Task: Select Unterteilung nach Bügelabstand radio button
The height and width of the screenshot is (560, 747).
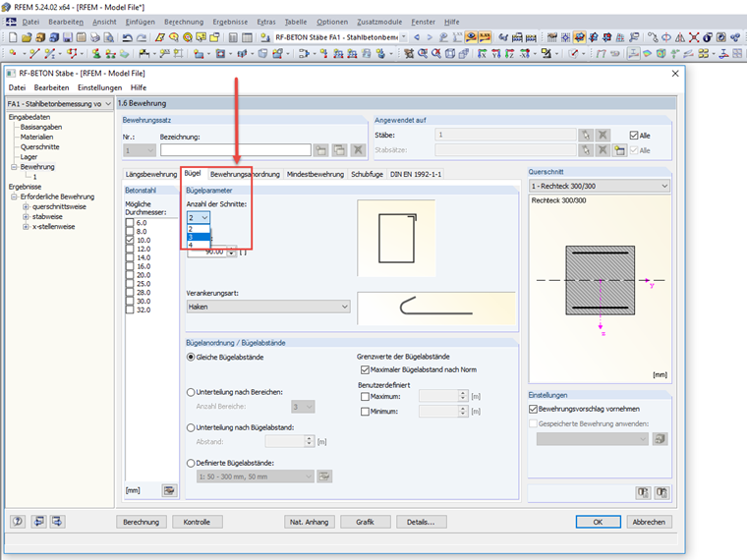Action: (x=191, y=427)
